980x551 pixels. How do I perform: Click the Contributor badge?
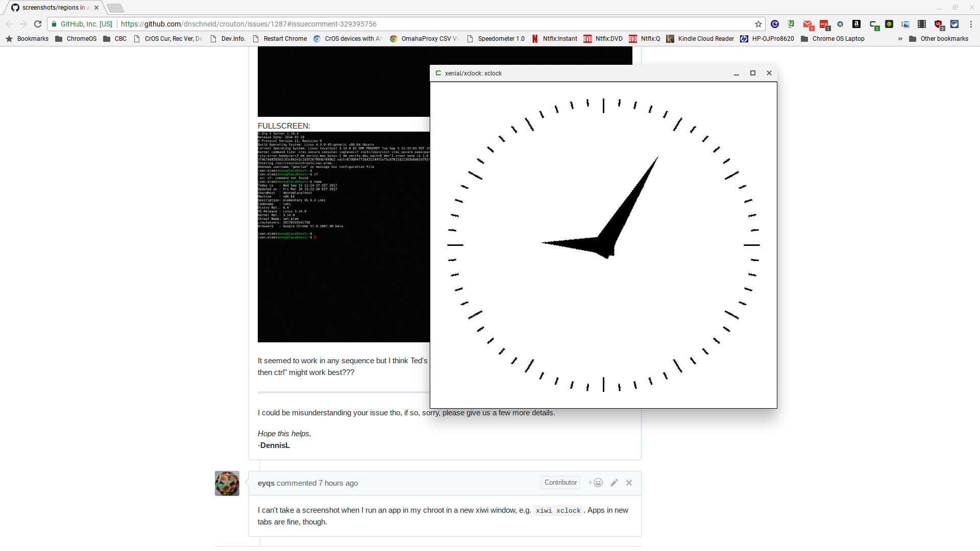click(560, 483)
